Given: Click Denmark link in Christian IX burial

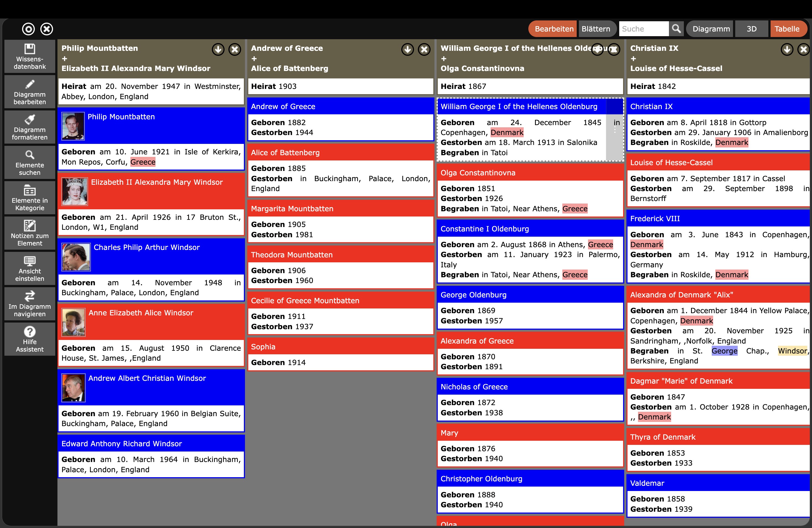Looking at the screenshot, I should click(x=732, y=142).
